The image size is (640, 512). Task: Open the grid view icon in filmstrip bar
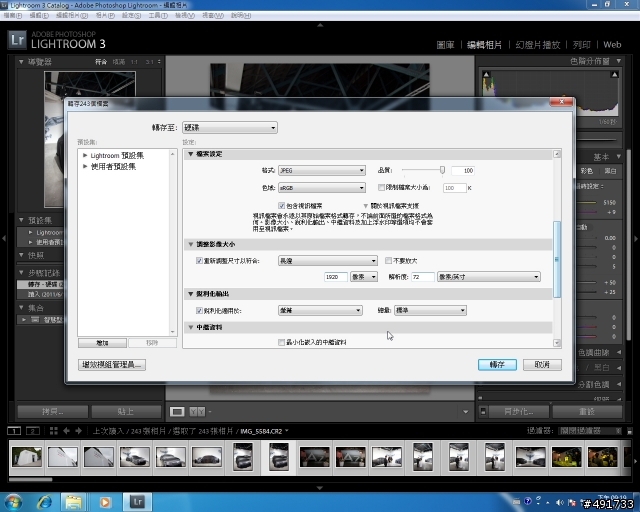53,431
